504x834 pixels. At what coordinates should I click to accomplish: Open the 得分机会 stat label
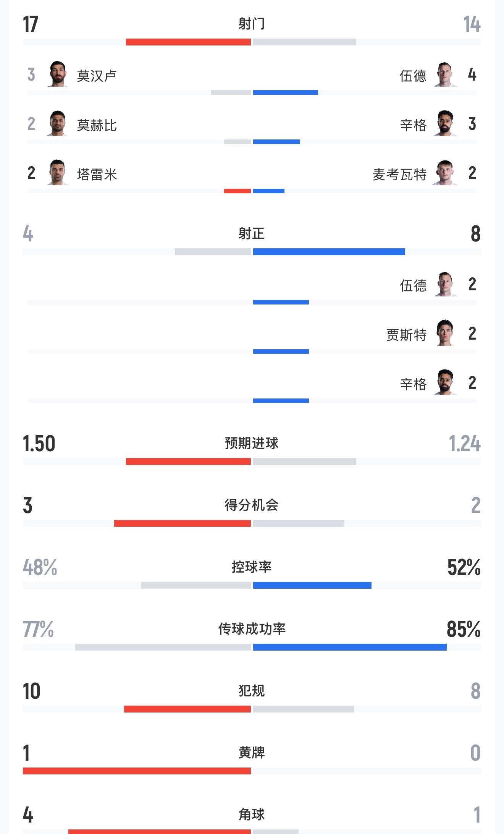click(251, 505)
